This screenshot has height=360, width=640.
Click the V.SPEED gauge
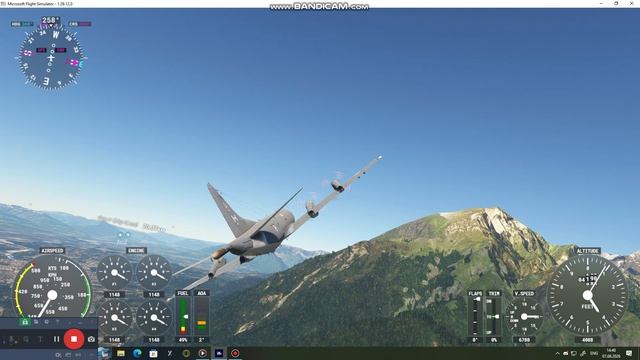(x=524, y=316)
